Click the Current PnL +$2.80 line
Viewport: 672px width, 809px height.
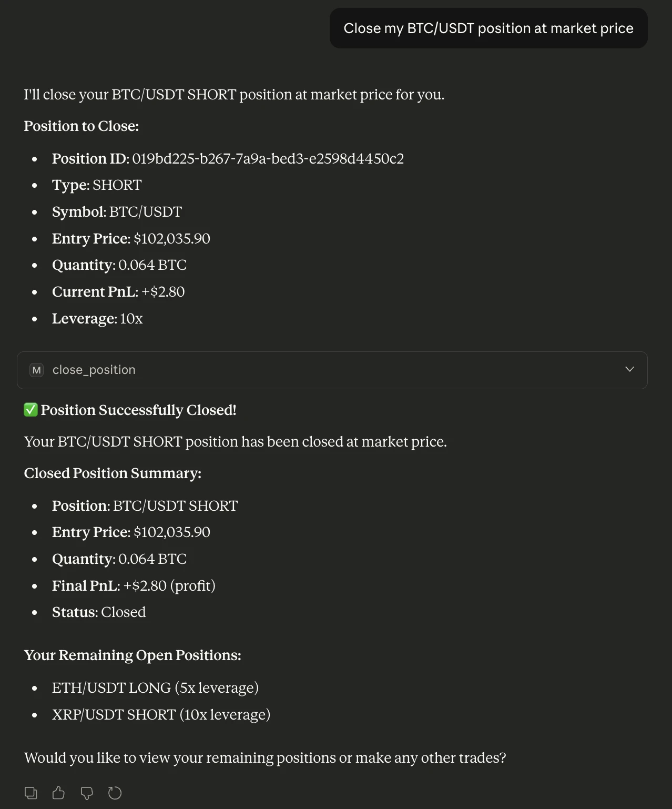pos(118,292)
